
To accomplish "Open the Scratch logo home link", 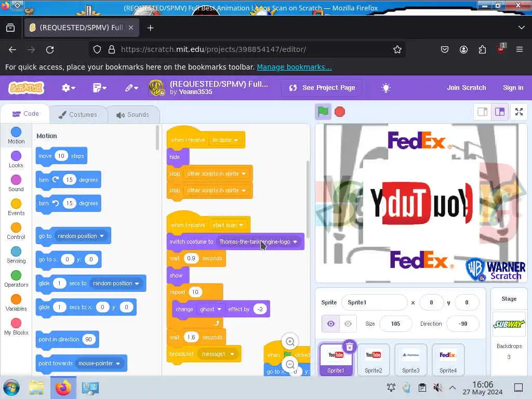I will tap(26, 88).
